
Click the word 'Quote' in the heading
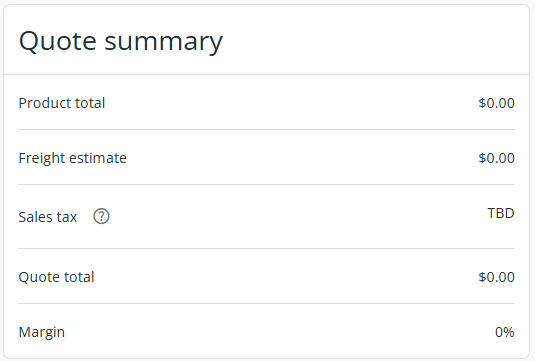pyautogui.click(x=58, y=41)
